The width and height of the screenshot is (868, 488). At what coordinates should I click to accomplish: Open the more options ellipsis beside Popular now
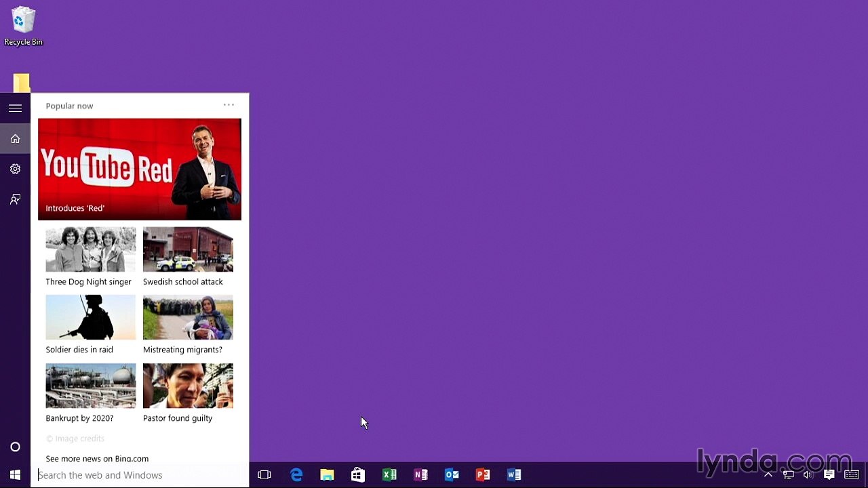[x=229, y=105]
